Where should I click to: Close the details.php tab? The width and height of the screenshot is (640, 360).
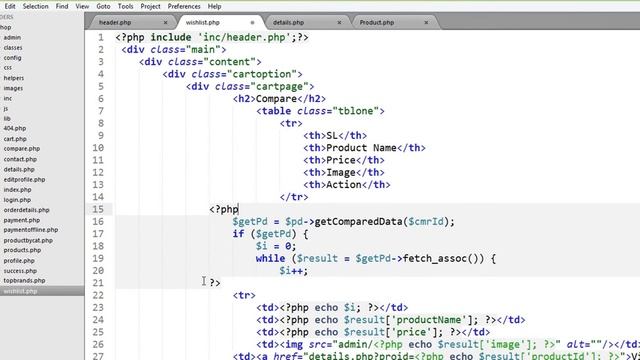[x=339, y=22]
